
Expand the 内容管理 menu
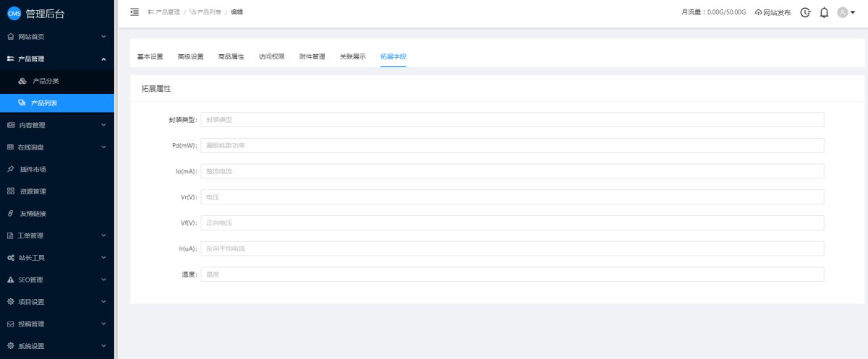57,125
